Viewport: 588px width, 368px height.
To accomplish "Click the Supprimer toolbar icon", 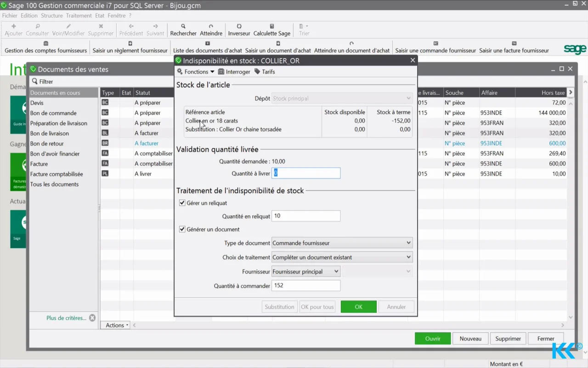I will pos(101,26).
